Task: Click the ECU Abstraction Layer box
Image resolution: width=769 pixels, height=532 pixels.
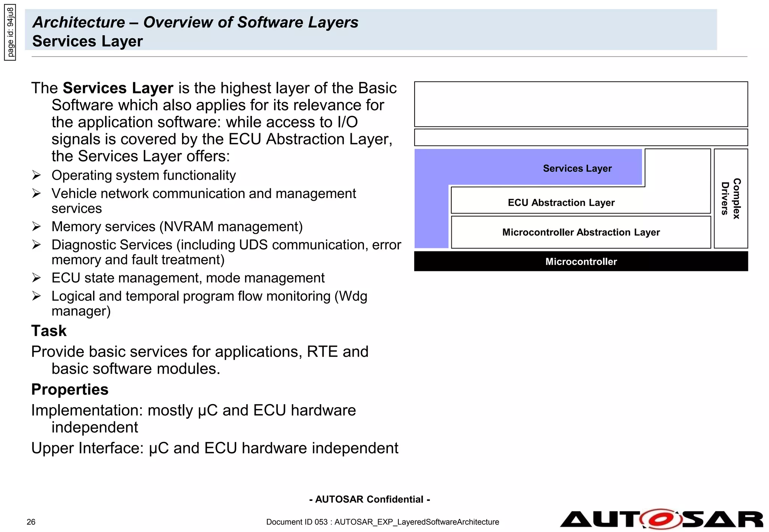Action: tap(581, 201)
